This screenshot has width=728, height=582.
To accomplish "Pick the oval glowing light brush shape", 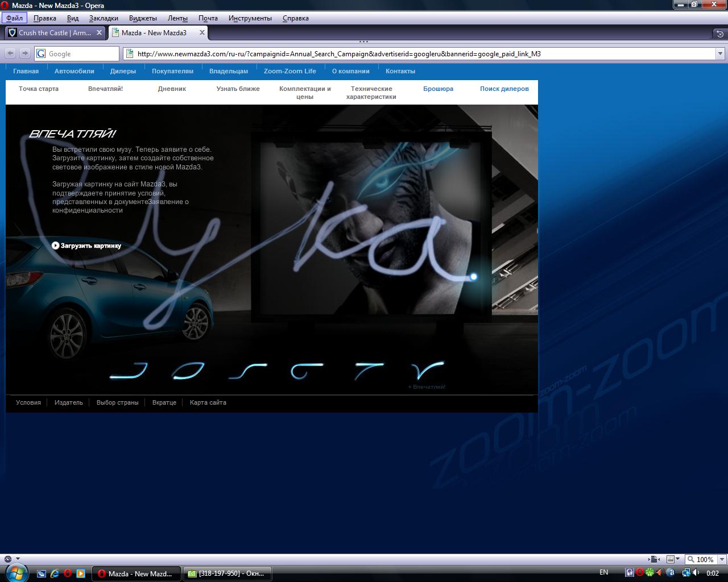I will pos(188,371).
